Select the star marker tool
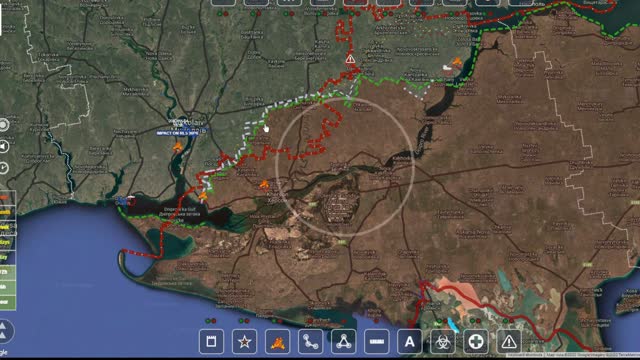640x360 pixels. coord(244,341)
